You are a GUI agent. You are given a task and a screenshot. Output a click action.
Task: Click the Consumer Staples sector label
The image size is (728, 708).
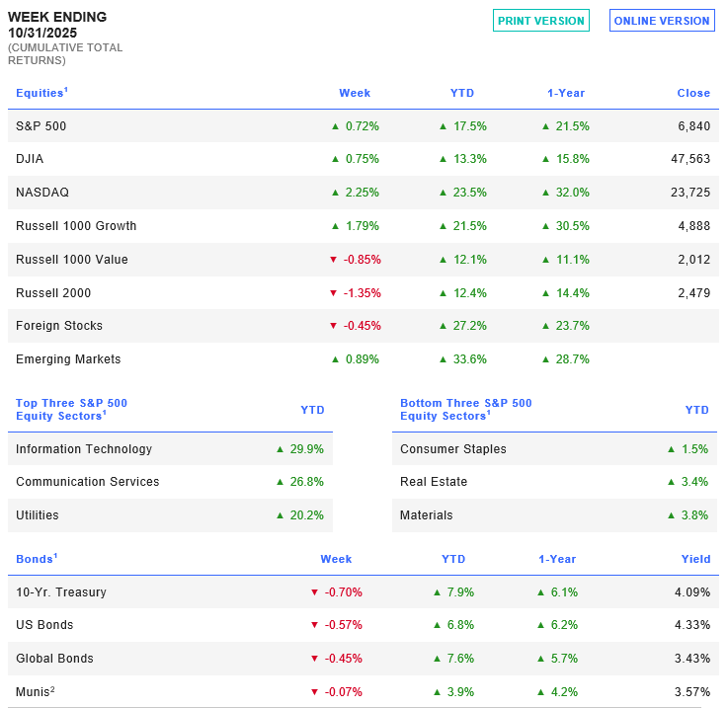click(x=453, y=449)
